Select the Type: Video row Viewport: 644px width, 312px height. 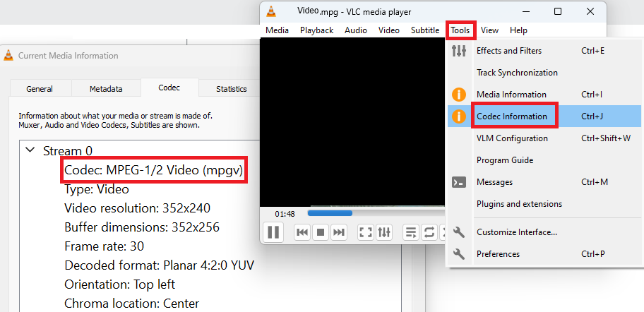point(97,189)
